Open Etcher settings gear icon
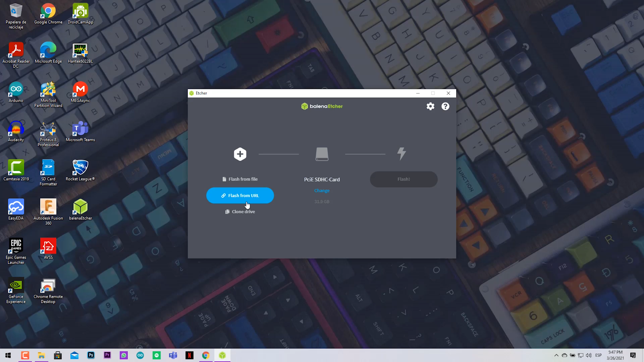This screenshot has height=362, width=644. click(430, 106)
